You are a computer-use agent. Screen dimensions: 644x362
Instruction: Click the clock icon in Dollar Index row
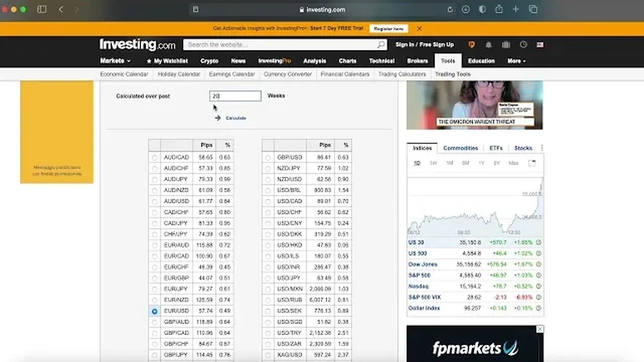pyautogui.click(x=538, y=308)
